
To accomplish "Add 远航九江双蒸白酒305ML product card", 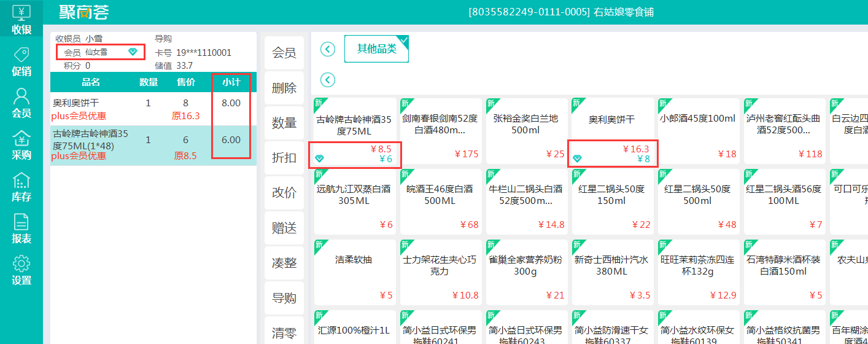I will pyautogui.click(x=354, y=202).
